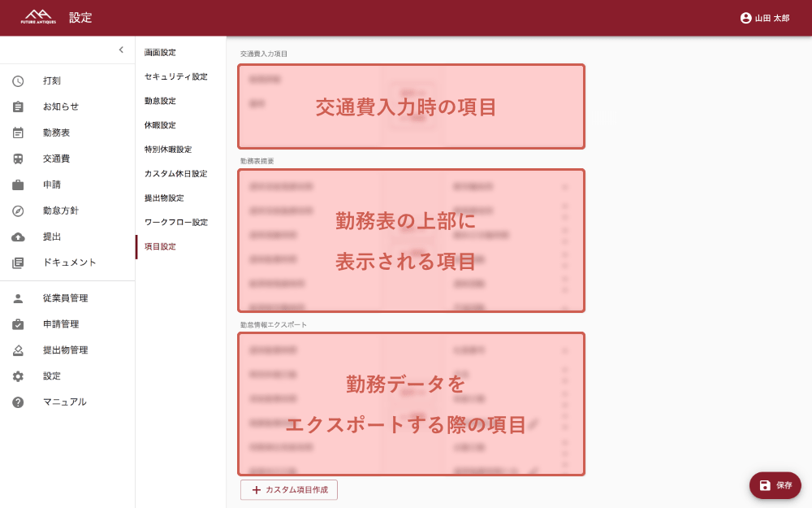Open user menu 山田 太郎
This screenshot has width=812, height=508.
coord(764,18)
